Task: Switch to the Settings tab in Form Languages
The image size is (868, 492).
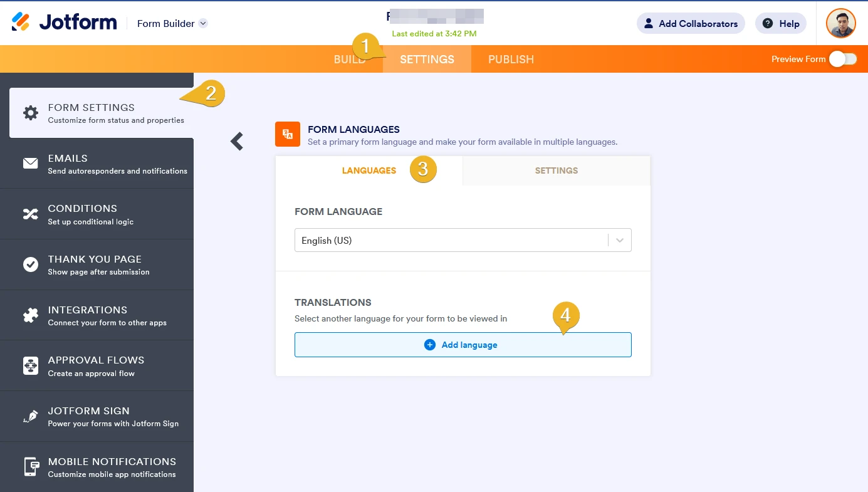Action: pyautogui.click(x=555, y=170)
